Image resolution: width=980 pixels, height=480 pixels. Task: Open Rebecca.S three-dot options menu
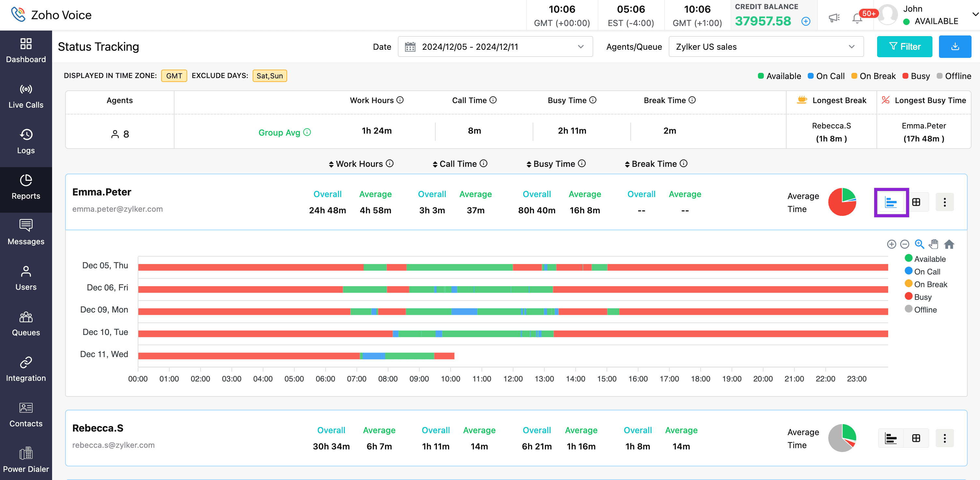[944, 438]
